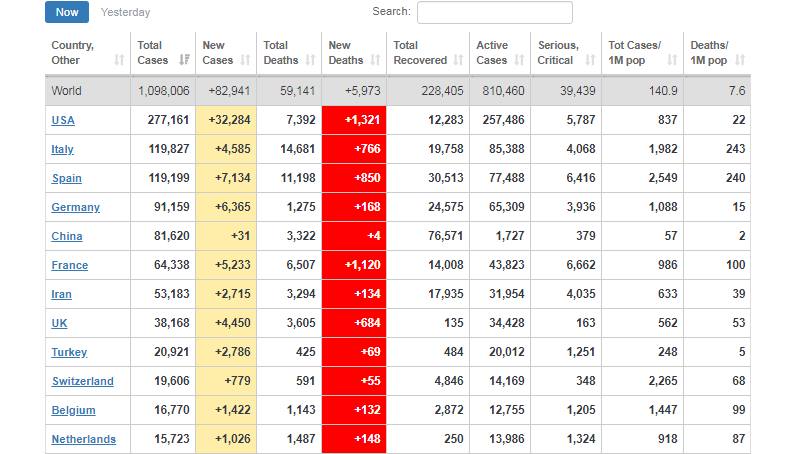
Task: Open Italy country details link
Action: tap(62, 150)
